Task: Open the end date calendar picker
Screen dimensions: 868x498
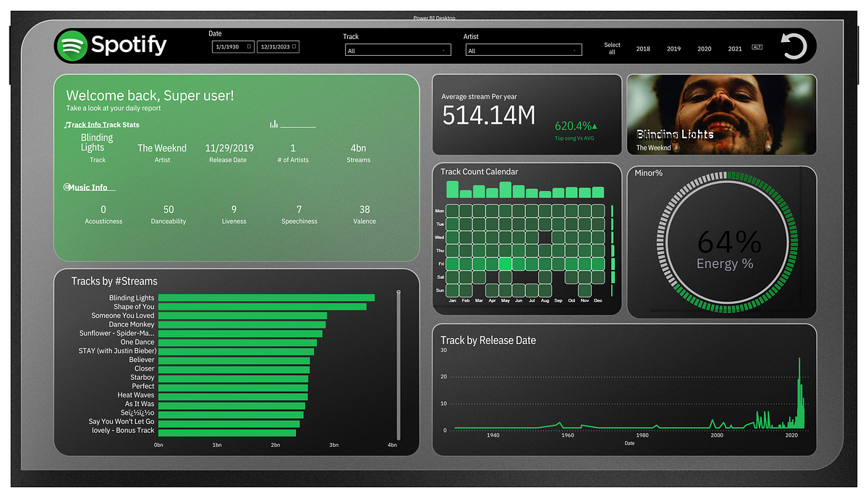Action: (294, 46)
